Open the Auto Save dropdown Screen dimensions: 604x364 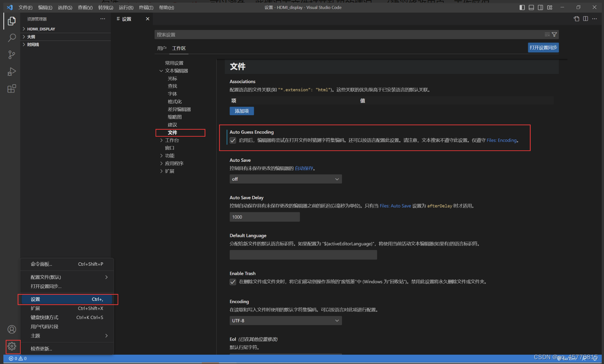(x=286, y=179)
